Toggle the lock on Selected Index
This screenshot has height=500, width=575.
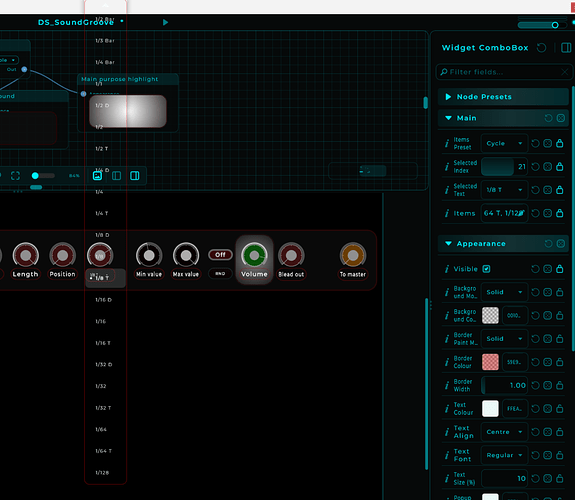click(x=560, y=167)
